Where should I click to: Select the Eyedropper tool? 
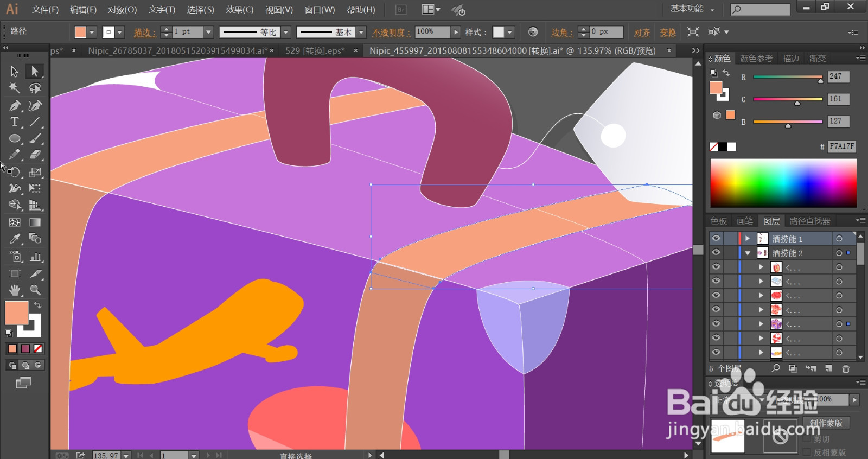click(x=15, y=239)
